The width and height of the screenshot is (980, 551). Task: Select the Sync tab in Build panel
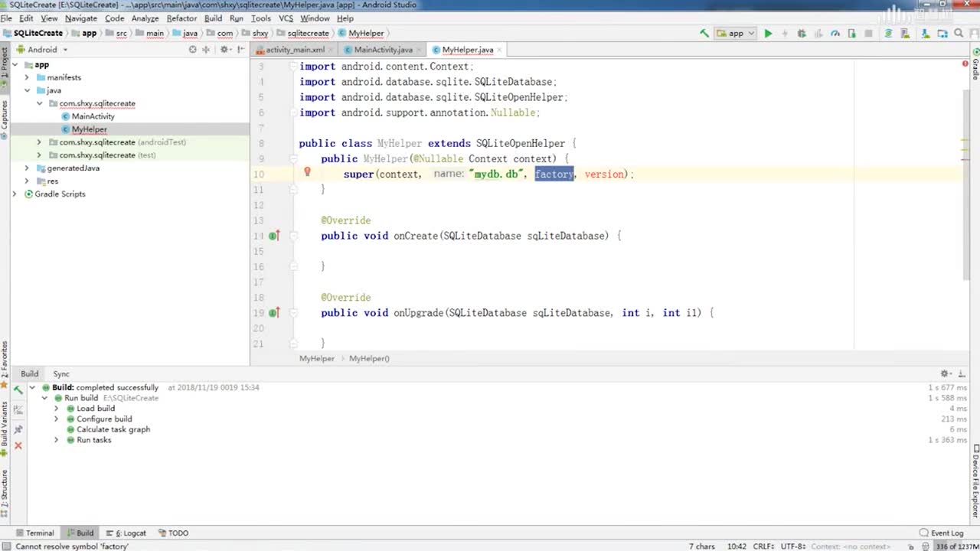coord(61,373)
